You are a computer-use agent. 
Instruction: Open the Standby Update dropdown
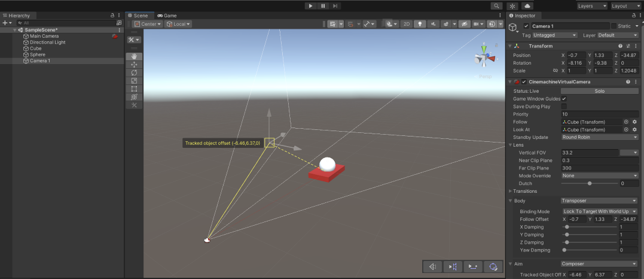600,137
